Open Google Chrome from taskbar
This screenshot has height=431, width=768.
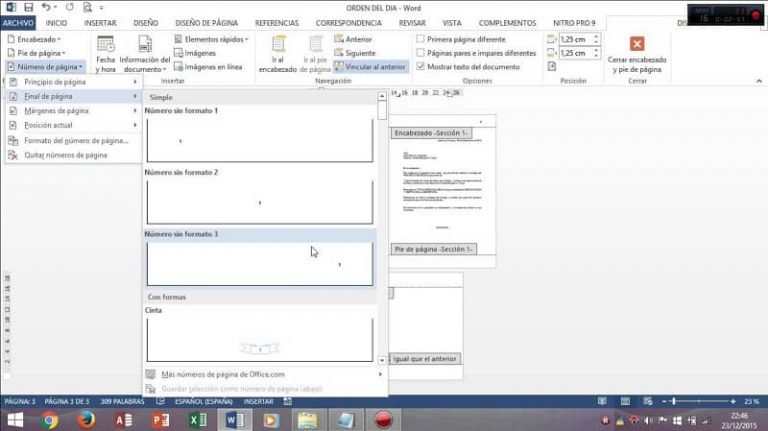[49, 420]
